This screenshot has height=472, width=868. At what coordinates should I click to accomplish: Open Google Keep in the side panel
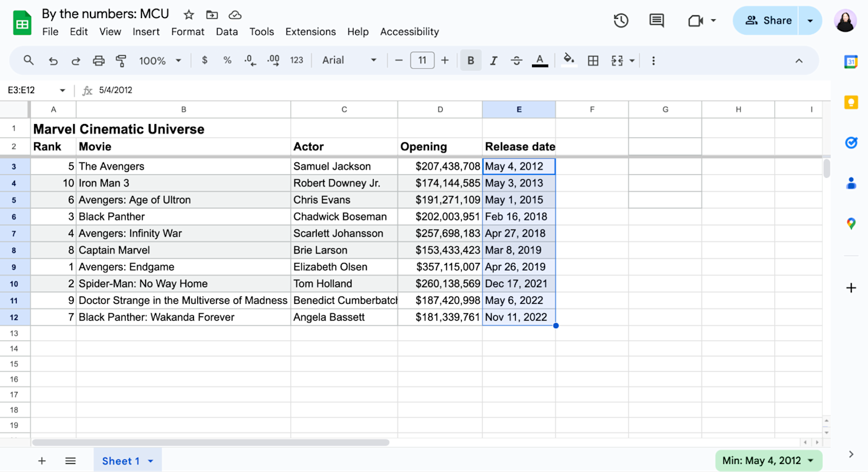pyautogui.click(x=851, y=102)
